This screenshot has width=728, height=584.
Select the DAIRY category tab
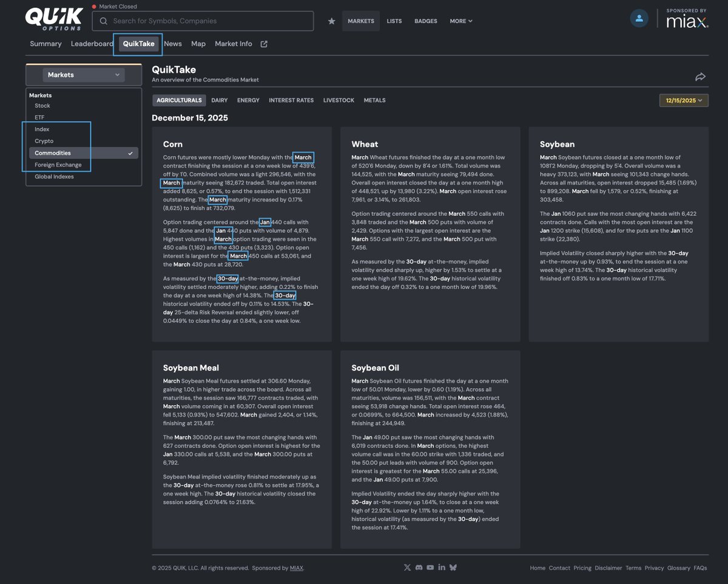pyautogui.click(x=220, y=101)
